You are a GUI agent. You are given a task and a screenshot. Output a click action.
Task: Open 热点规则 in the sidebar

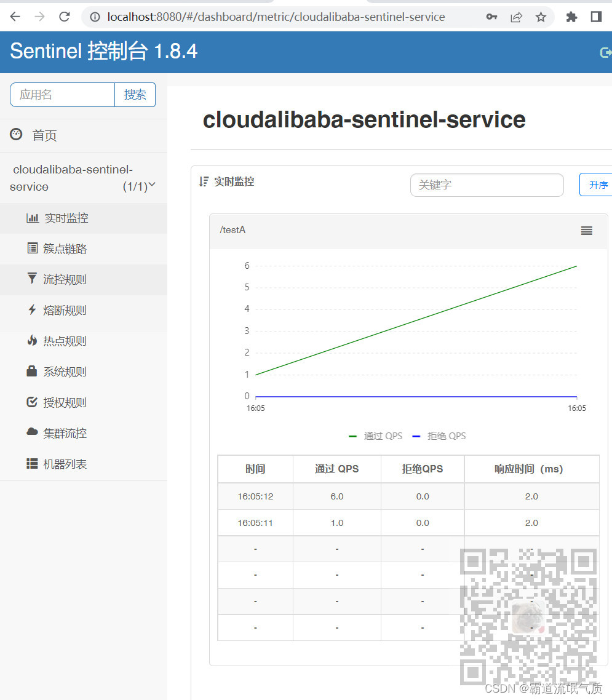click(84, 341)
